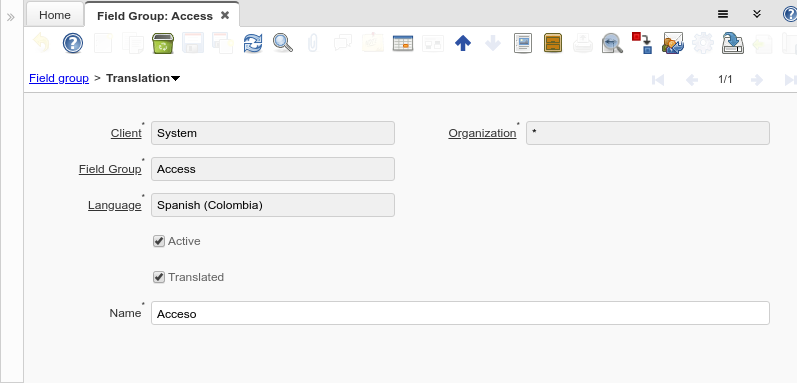The height and width of the screenshot is (383, 797).
Task: Open the Report icon
Action: [x=523, y=43]
